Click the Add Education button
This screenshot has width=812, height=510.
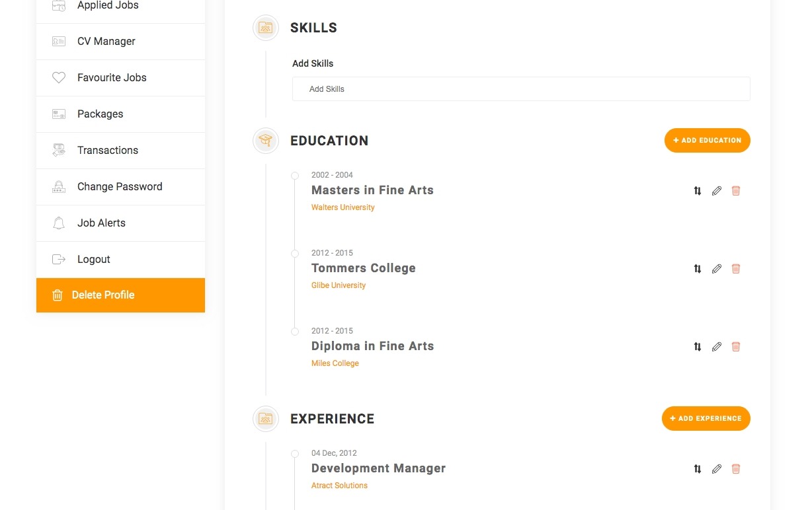(x=708, y=140)
